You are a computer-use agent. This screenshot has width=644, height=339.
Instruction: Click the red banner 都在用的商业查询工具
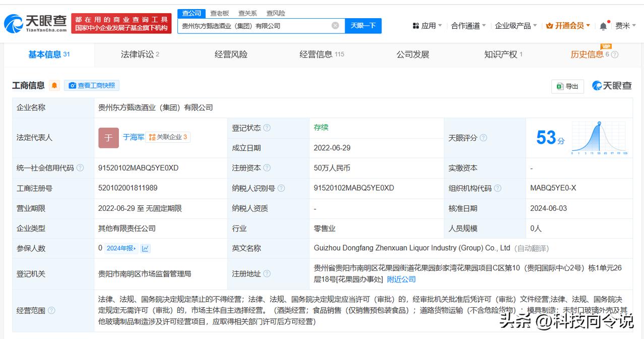121,23
